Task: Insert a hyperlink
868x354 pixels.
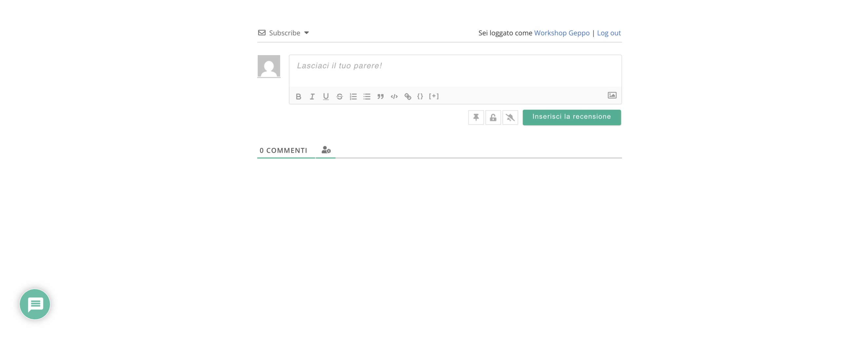Action: point(408,96)
